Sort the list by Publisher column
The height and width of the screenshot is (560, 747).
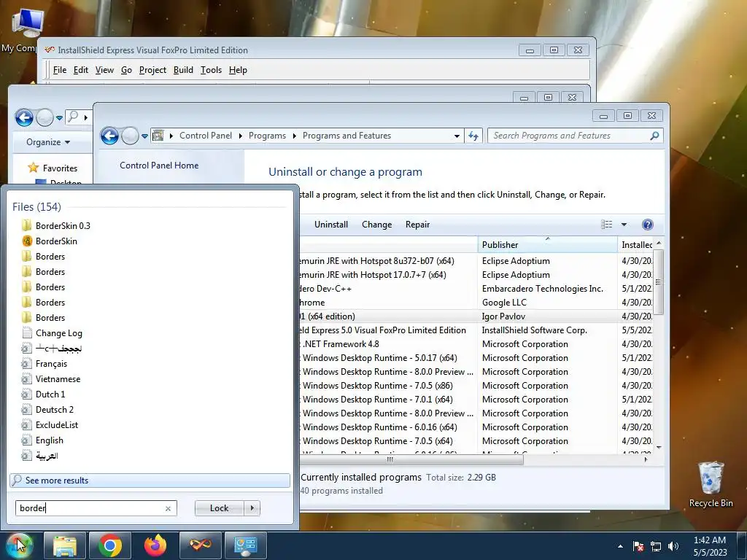click(547, 245)
